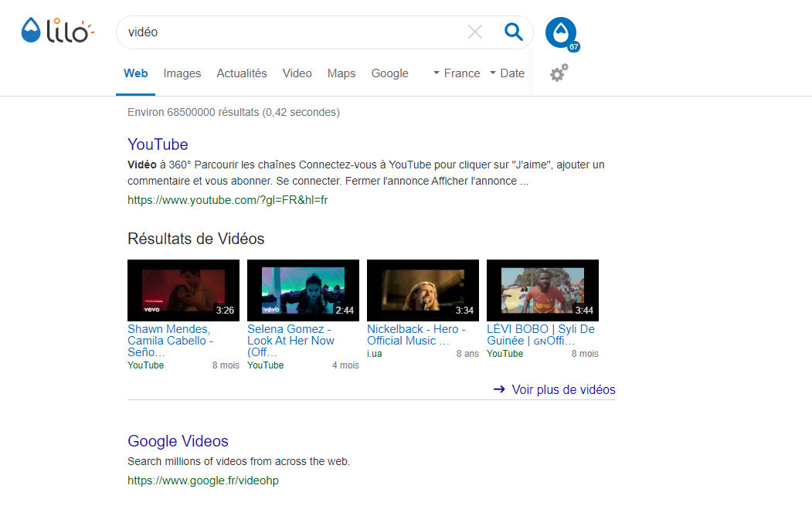Clear the search box with X icon
812x506 pixels.
click(x=475, y=32)
